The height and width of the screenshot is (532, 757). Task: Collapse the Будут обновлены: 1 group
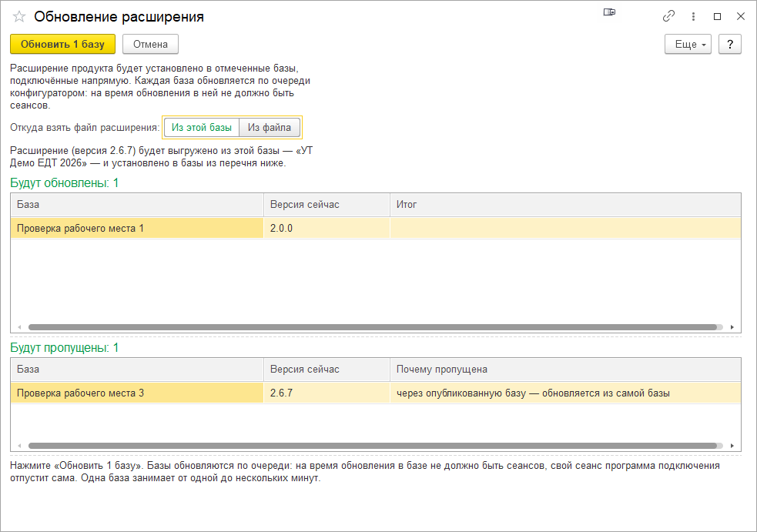[x=64, y=183]
